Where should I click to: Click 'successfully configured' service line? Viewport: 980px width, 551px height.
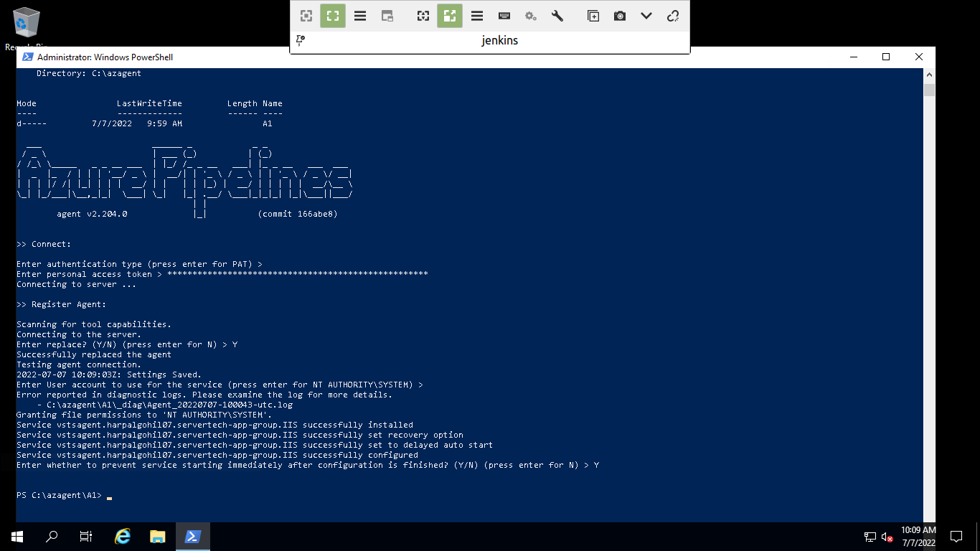tap(217, 455)
